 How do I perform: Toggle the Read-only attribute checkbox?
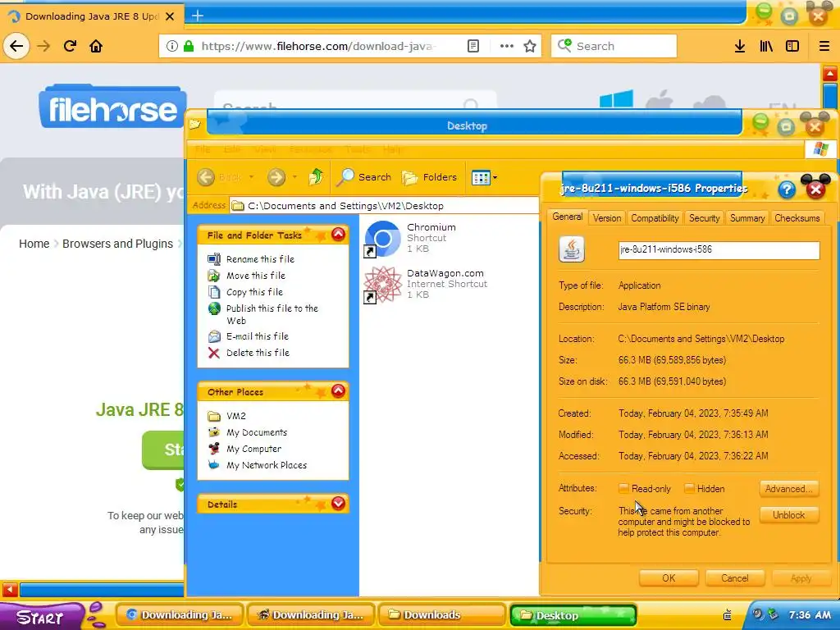623,489
